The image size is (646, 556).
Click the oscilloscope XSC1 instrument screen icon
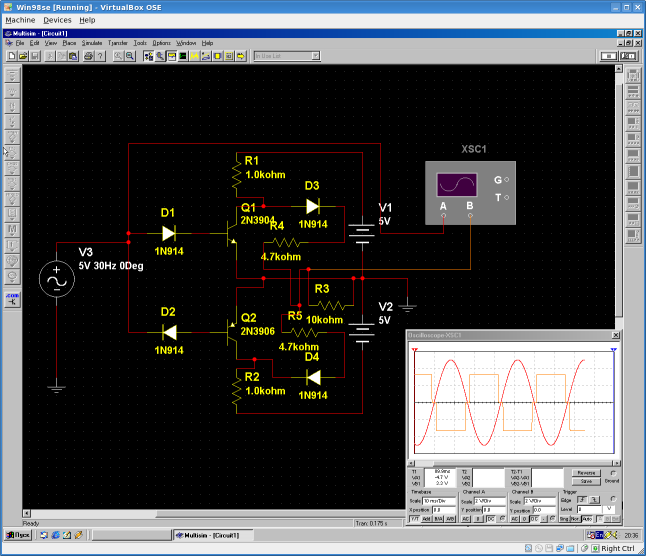[x=457, y=185]
